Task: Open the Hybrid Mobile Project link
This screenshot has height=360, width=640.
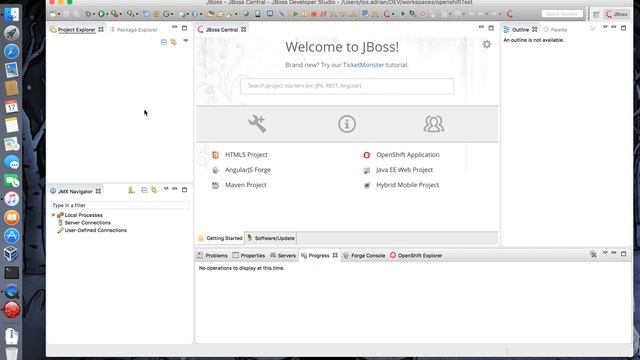Action: coord(408,185)
